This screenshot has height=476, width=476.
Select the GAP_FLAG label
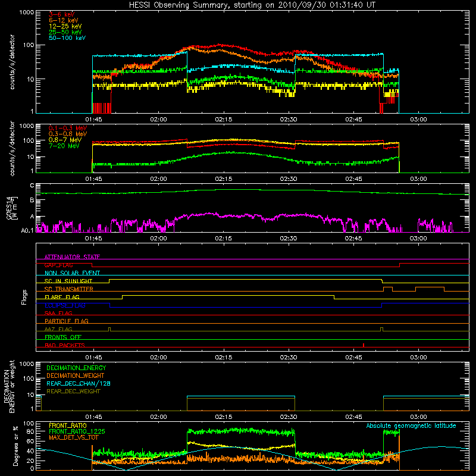pos(58,265)
